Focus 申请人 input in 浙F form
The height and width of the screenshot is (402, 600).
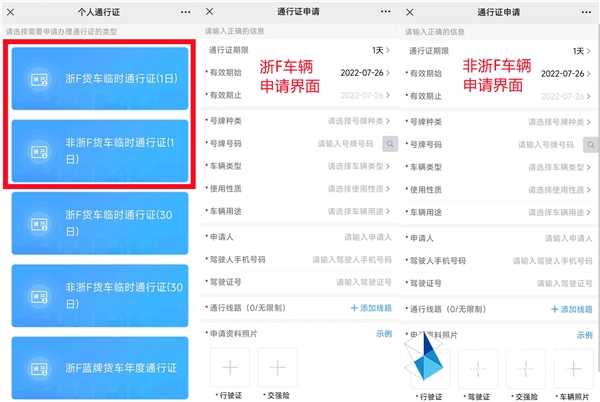(368, 237)
